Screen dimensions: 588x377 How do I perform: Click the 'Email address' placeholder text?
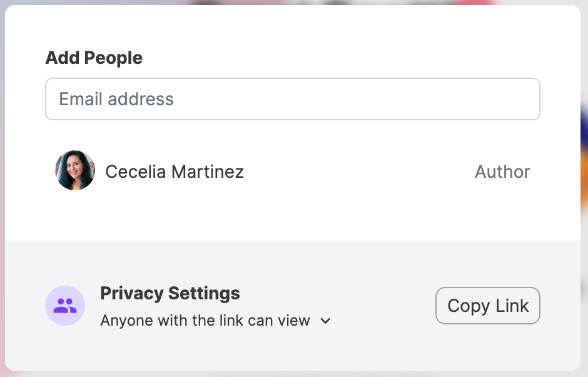pos(116,99)
